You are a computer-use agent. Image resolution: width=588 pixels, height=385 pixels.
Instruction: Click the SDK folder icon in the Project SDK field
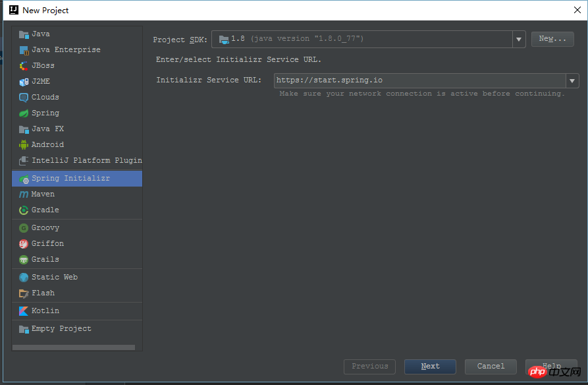[224, 40]
